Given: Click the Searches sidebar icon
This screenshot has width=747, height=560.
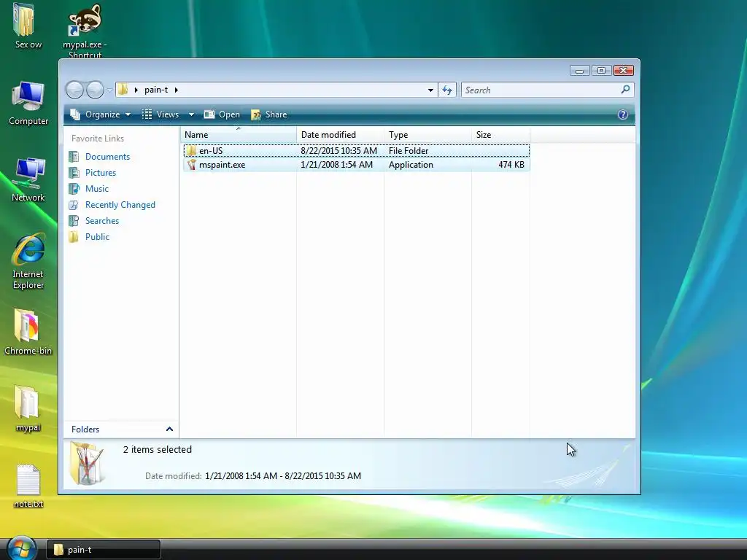Looking at the screenshot, I should [x=74, y=221].
